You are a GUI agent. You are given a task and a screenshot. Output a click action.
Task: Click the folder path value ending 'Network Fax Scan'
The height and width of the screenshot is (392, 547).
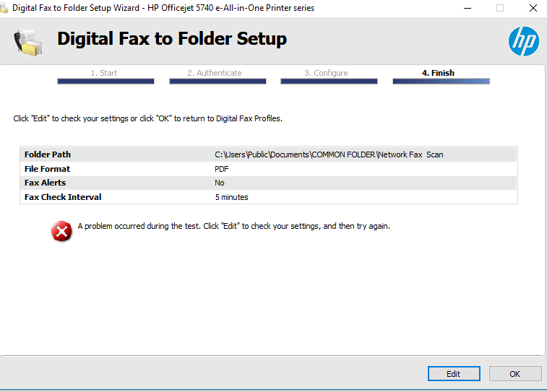329,154
